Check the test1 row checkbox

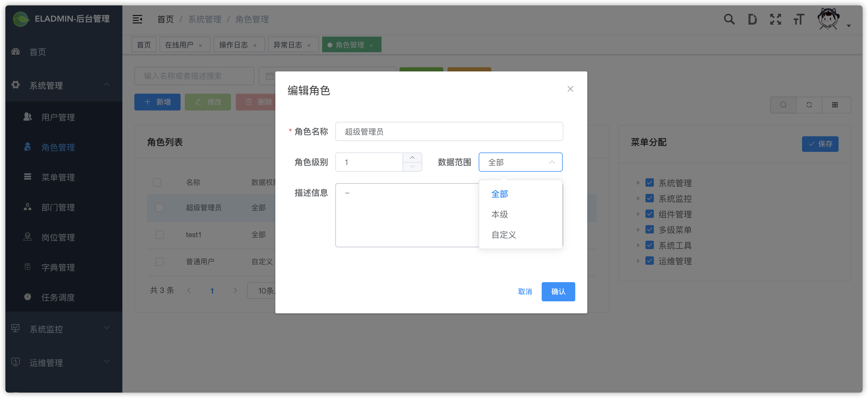coord(159,235)
